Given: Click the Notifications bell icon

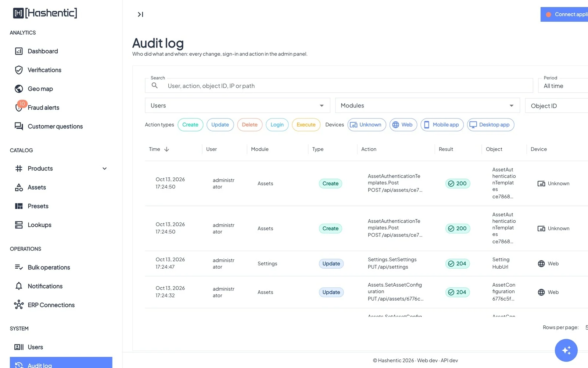Looking at the screenshot, I should [19, 286].
